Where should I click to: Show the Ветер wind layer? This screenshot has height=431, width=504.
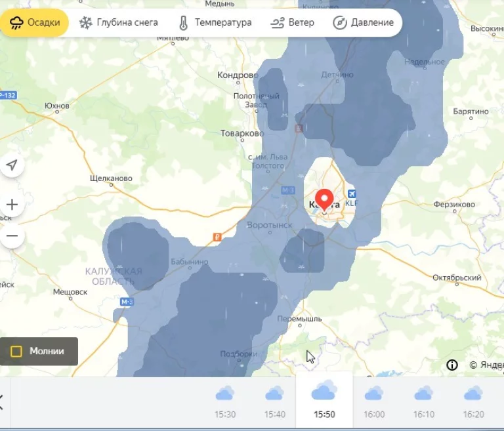coord(293,23)
